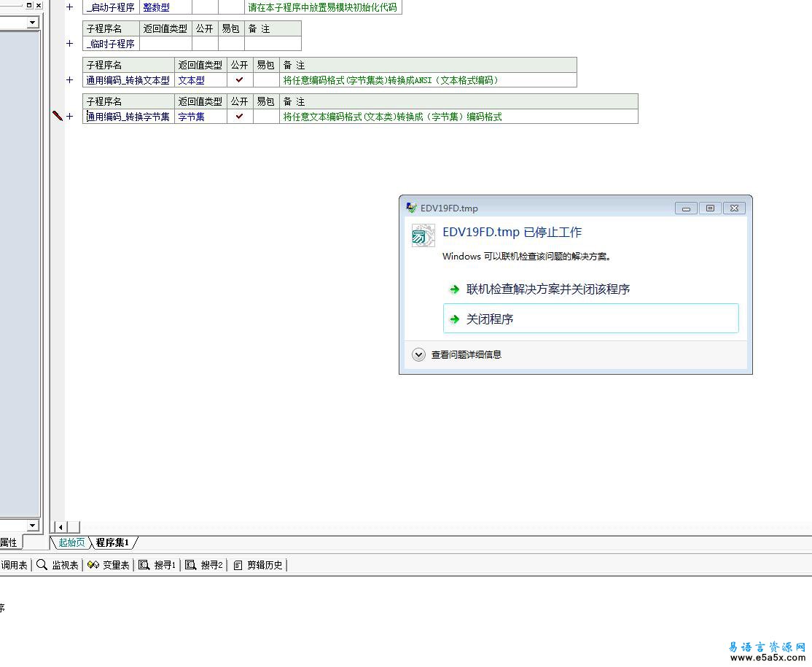Click the 搜寻1 search icon

pyautogui.click(x=144, y=565)
